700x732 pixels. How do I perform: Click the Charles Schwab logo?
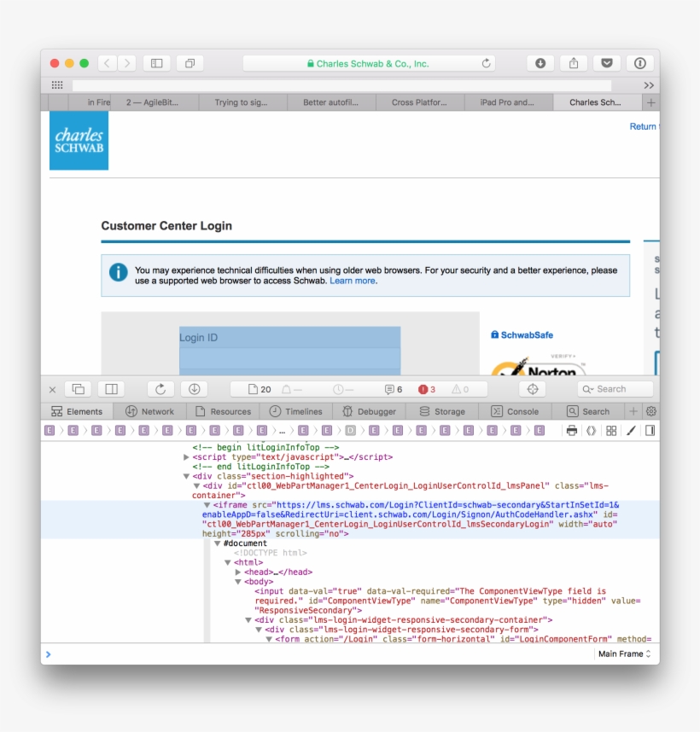79,141
